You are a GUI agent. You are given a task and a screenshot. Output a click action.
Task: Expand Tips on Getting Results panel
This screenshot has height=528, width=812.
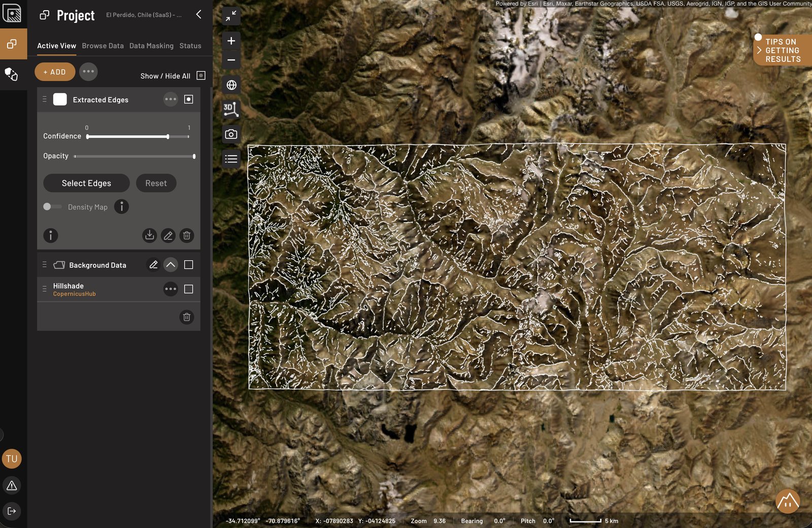[783, 50]
